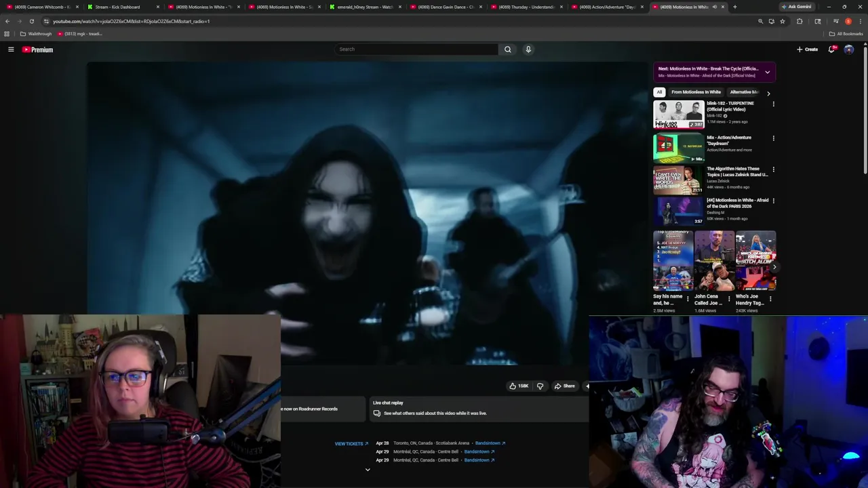Open YouTube account avatar menu
Screen dimensions: 868x488
848,49
